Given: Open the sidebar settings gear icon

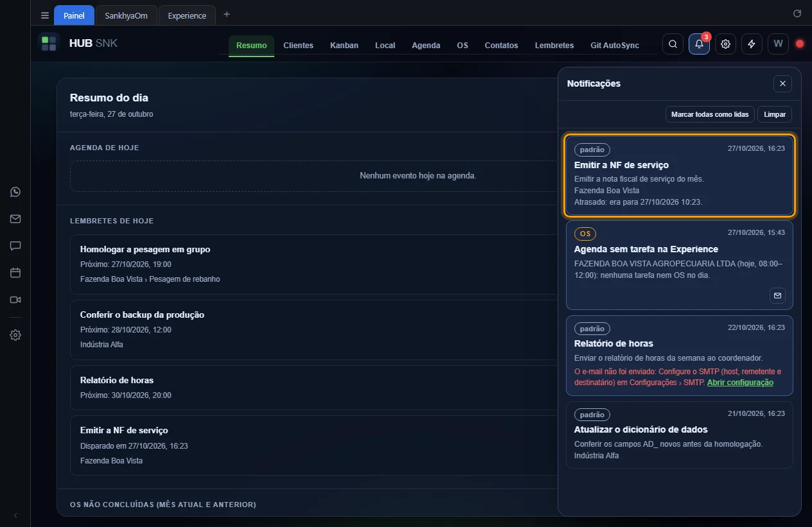Looking at the screenshot, I should tap(15, 335).
